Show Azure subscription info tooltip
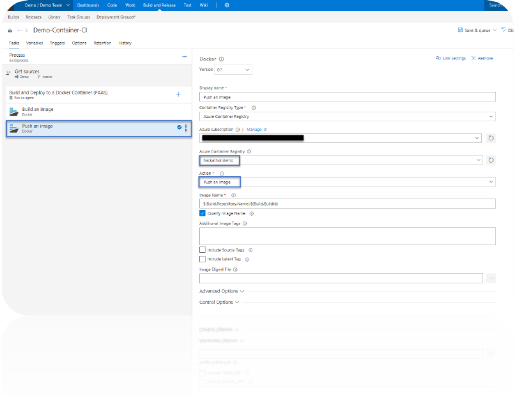Screen dimensions: 515x420 coord(238,130)
